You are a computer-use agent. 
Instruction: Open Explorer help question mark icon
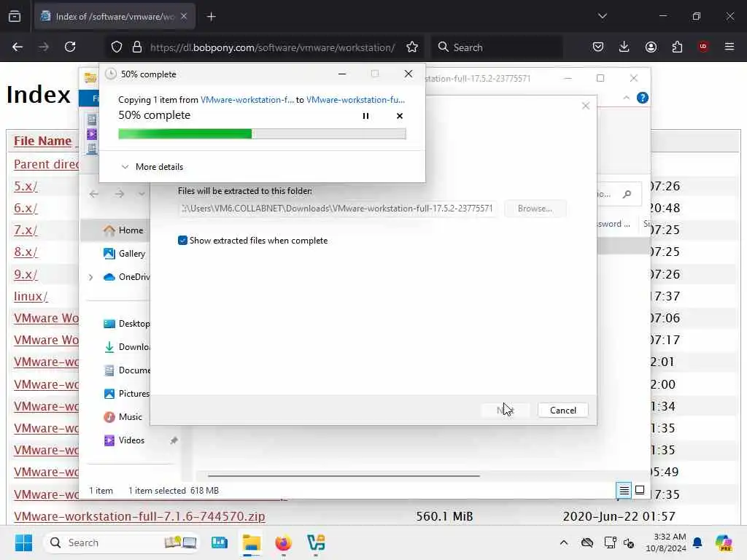642,98
